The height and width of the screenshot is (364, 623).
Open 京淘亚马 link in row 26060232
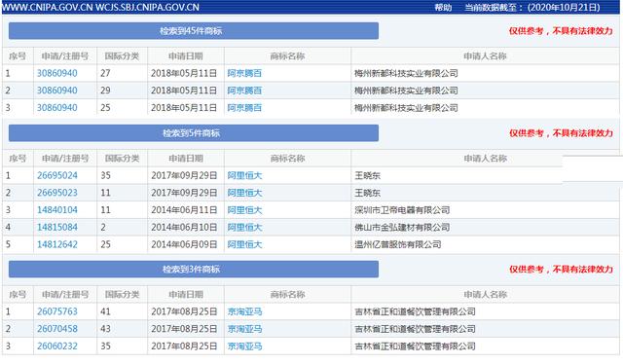(244, 346)
